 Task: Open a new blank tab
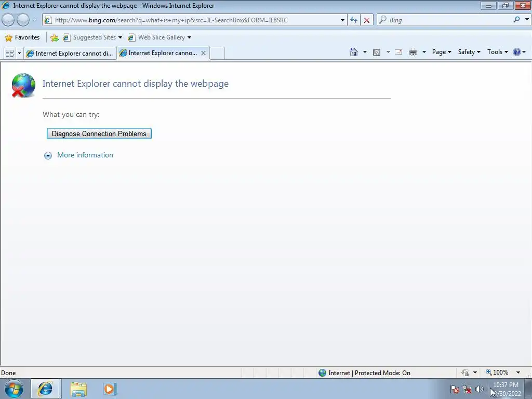pos(217,54)
